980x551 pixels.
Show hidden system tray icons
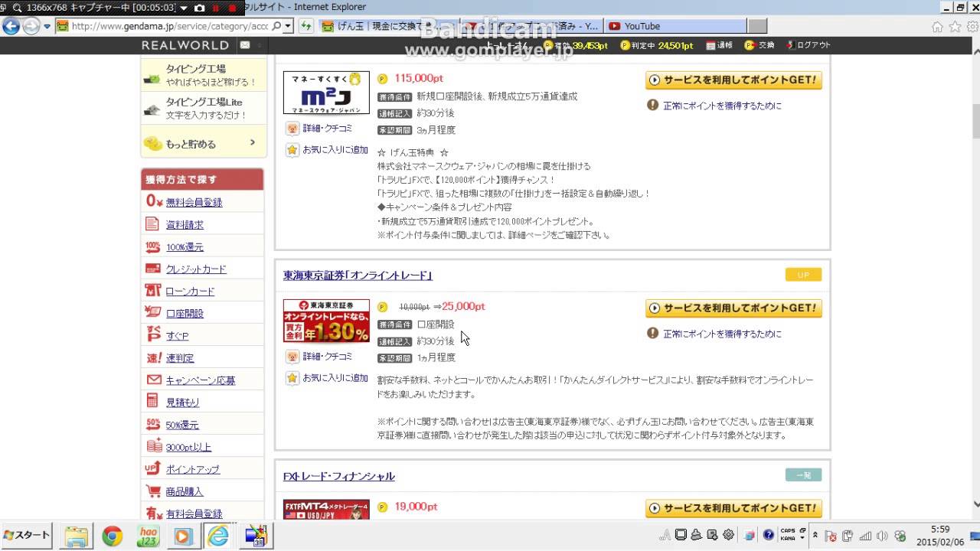pyautogui.click(x=815, y=536)
